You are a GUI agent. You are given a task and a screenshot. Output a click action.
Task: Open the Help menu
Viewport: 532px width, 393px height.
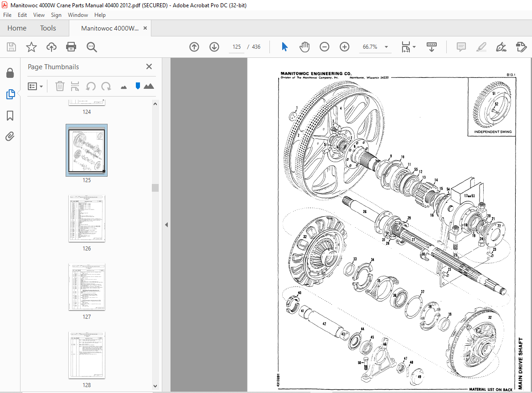coord(100,15)
